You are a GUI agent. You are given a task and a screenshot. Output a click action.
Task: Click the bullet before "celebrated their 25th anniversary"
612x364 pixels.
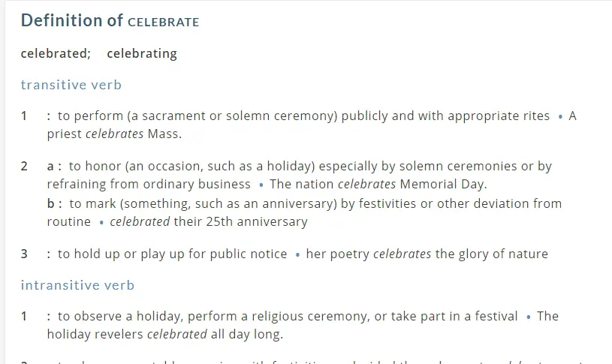(101, 223)
